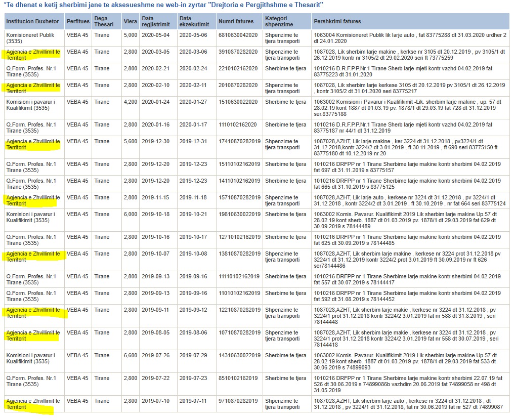Sort by the Vlera column header

point(130,22)
